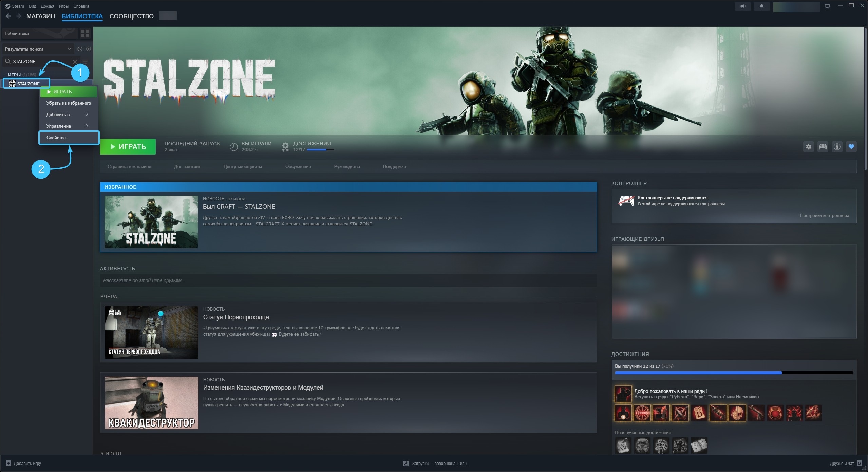Open game settings gear icon
Viewport: 868px width, 472px height.
(808, 147)
